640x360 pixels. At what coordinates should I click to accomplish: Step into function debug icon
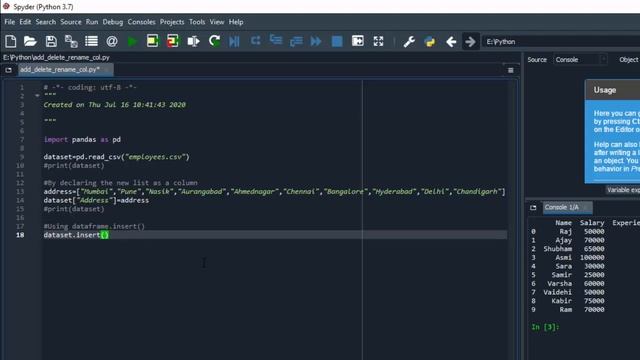click(276, 40)
